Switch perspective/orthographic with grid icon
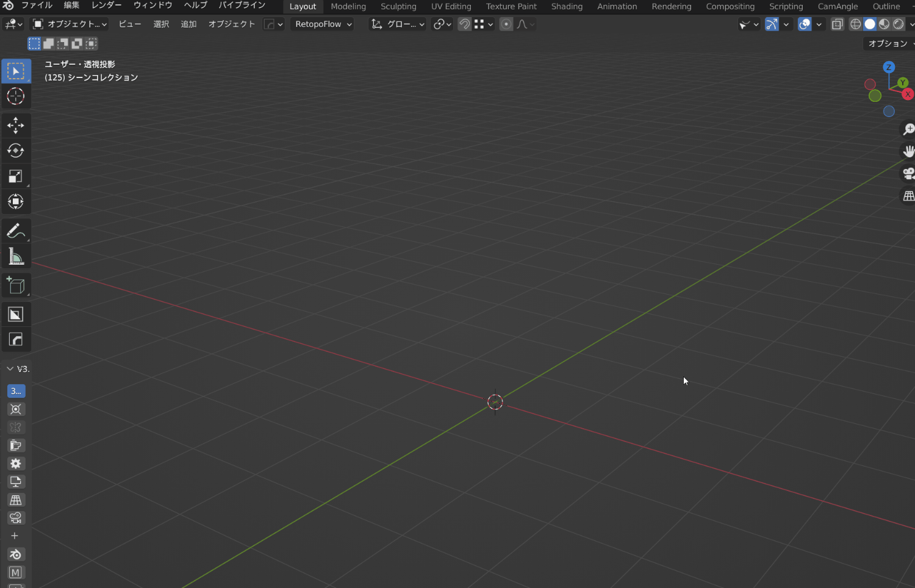915x588 pixels. click(908, 196)
